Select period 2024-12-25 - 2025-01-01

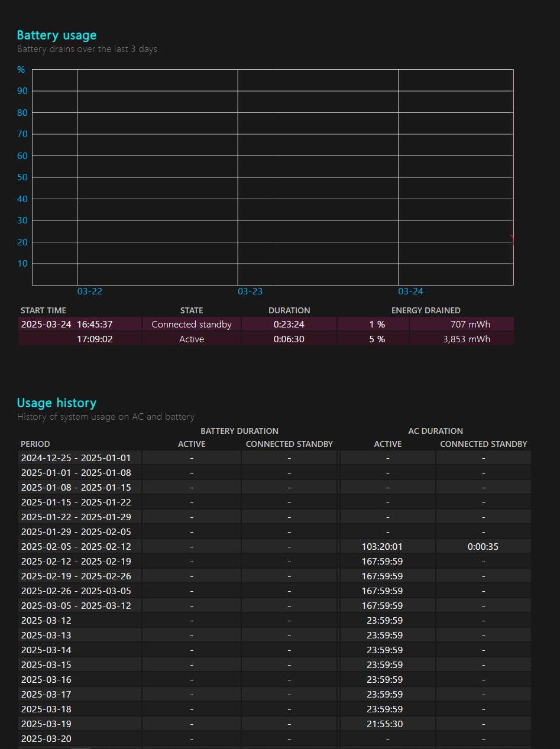coord(76,458)
